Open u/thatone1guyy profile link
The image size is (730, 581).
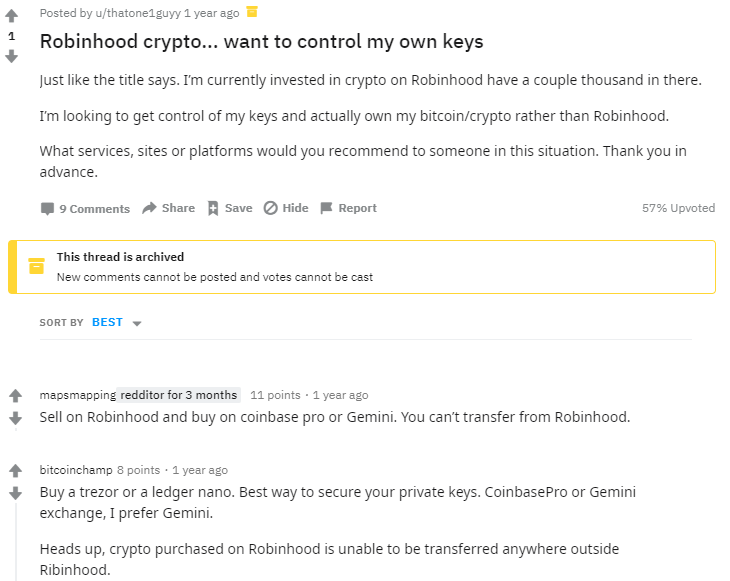click(138, 13)
